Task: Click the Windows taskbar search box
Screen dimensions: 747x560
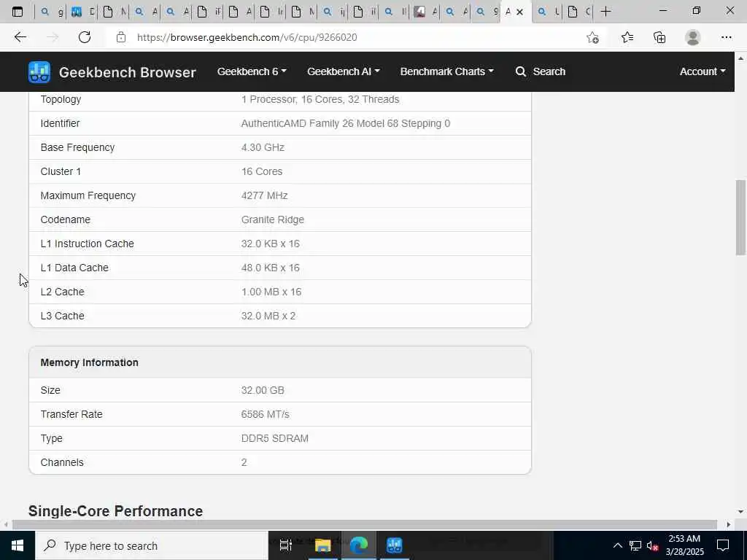Action: (152, 545)
